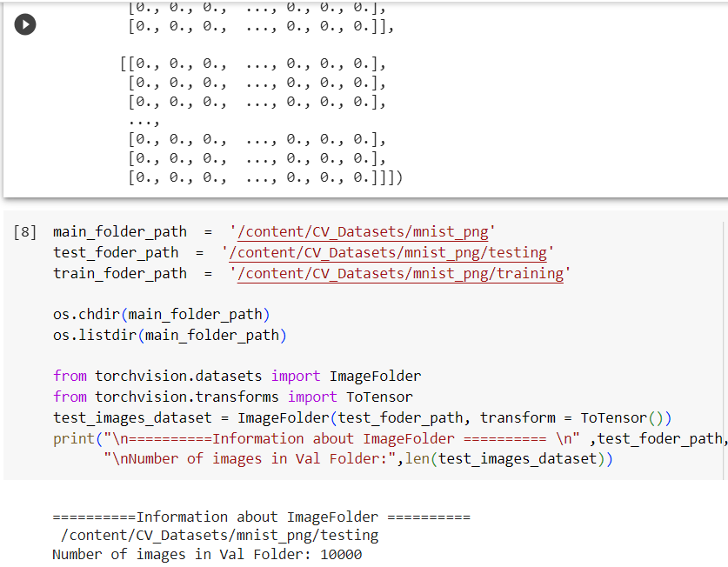
Task: Open the '/content/CV_Datasets/mnist_png' path link
Action: tap(363, 231)
